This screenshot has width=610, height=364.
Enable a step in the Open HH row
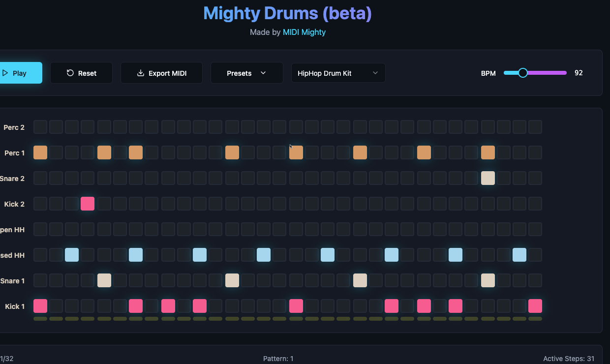click(x=40, y=229)
